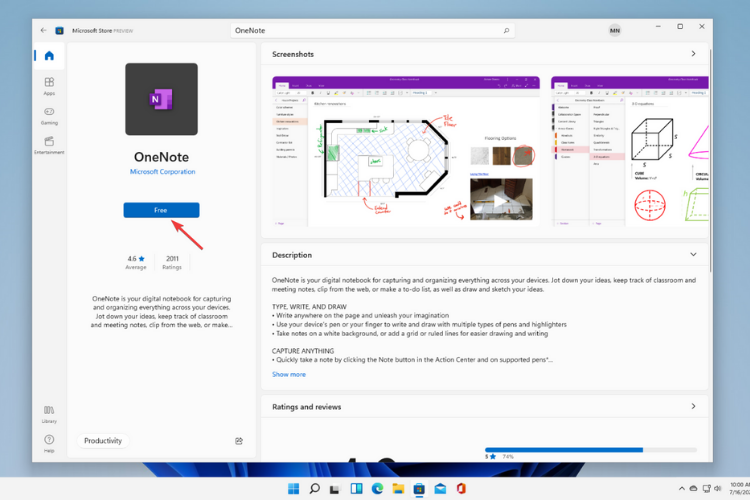Click the page vertical scrollbar

pos(710,160)
